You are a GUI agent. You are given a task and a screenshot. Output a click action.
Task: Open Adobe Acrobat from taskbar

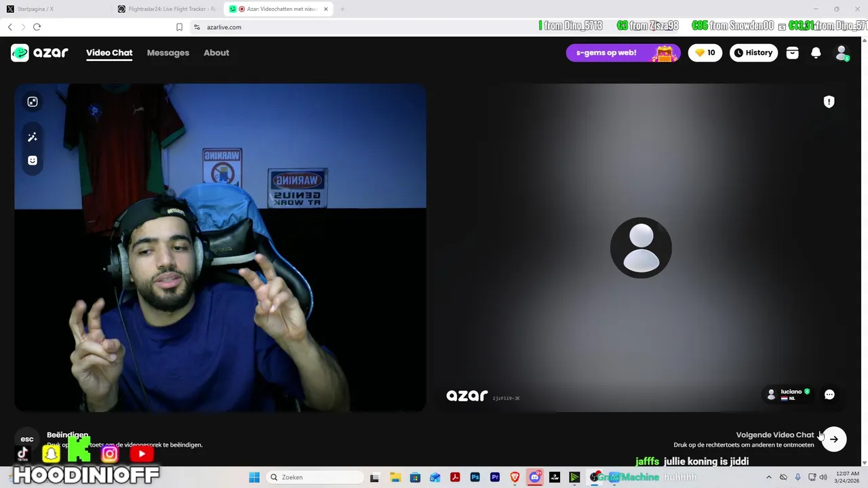click(455, 477)
